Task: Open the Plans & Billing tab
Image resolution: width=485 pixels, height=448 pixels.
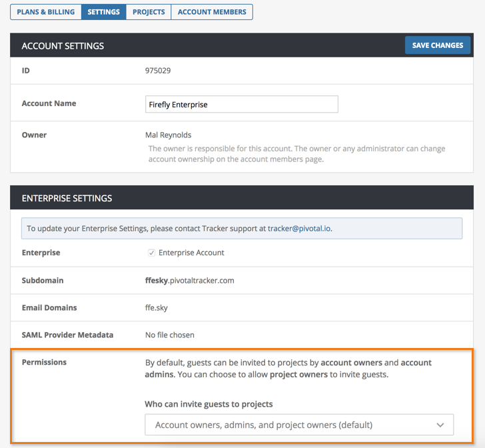Action: [45, 12]
